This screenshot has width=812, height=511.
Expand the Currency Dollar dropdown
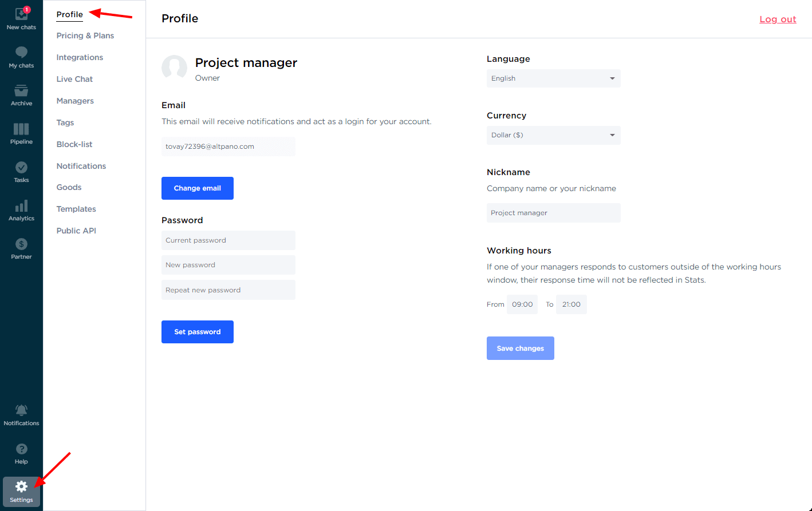[553, 135]
